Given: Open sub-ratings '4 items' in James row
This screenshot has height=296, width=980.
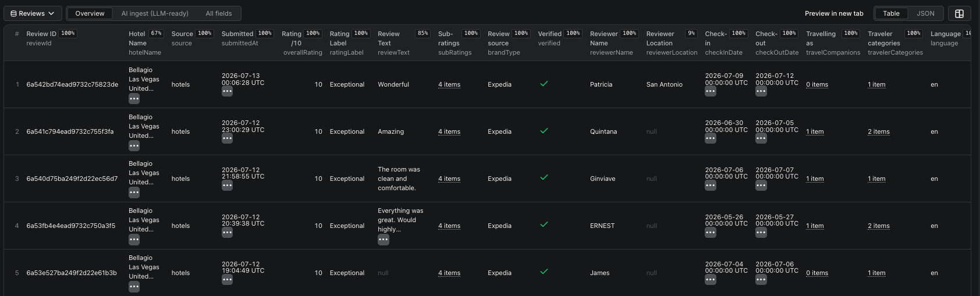Looking at the screenshot, I should pos(449,273).
